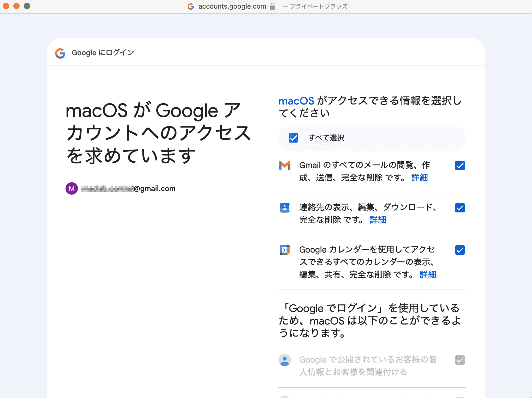Close the window with the red button
This screenshot has width=532, height=398.
6,6
